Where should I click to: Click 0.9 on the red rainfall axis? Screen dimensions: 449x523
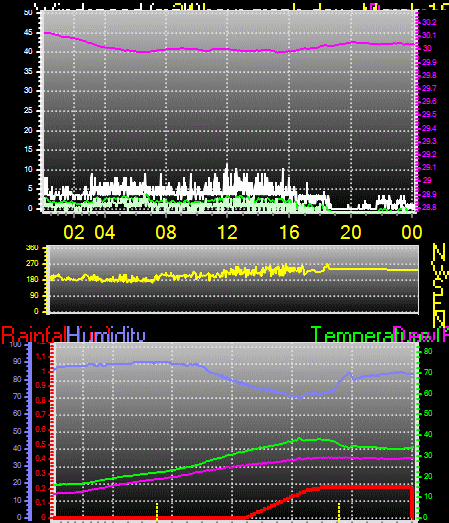[x=40, y=386]
